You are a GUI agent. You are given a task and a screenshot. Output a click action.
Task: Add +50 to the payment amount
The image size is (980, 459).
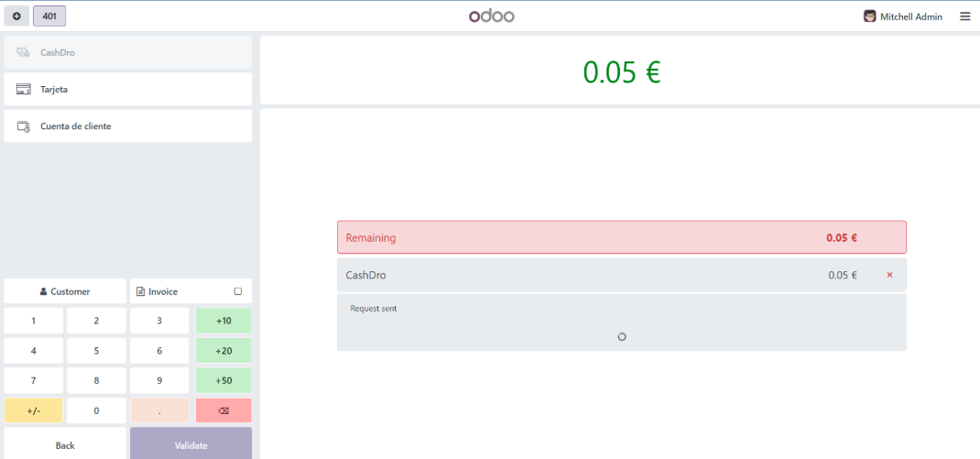pos(223,381)
